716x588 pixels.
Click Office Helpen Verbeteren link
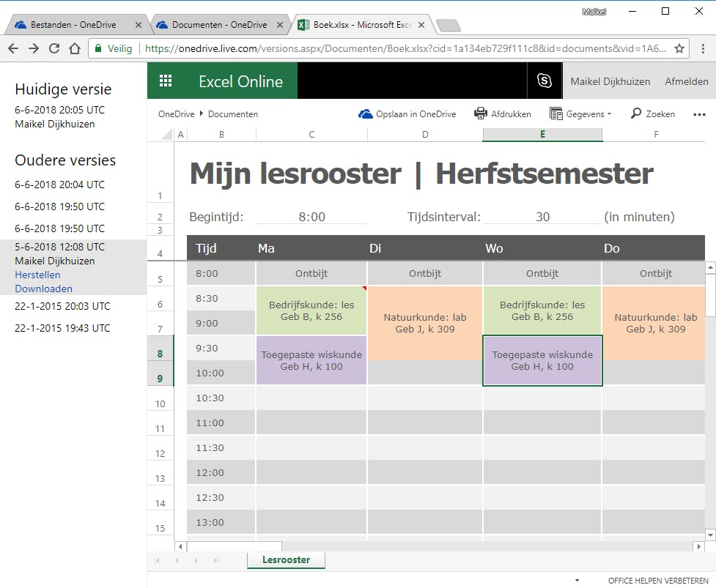(x=658, y=580)
